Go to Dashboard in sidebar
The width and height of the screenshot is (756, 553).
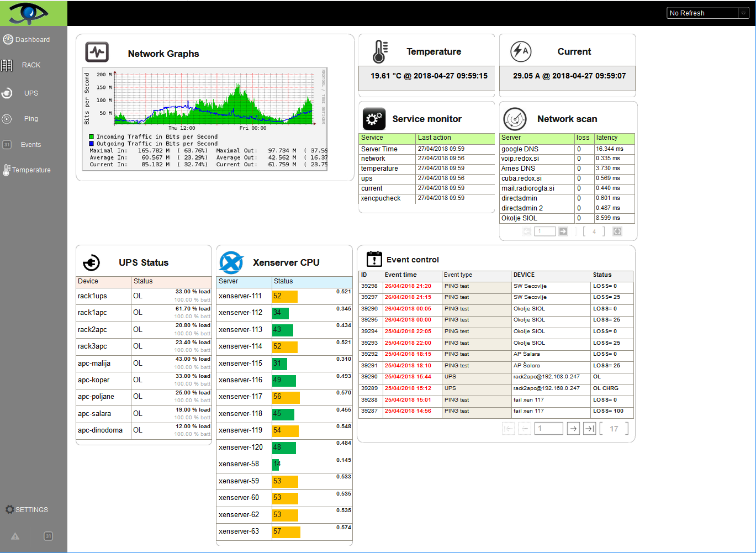point(27,40)
